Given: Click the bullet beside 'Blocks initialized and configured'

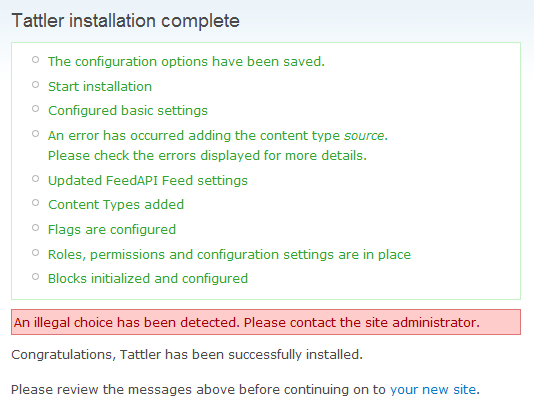Looking at the screenshot, I should (x=35, y=276).
